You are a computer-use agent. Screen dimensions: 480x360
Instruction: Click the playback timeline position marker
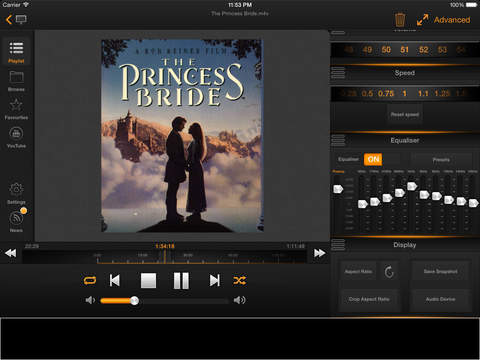tap(165, 256)
